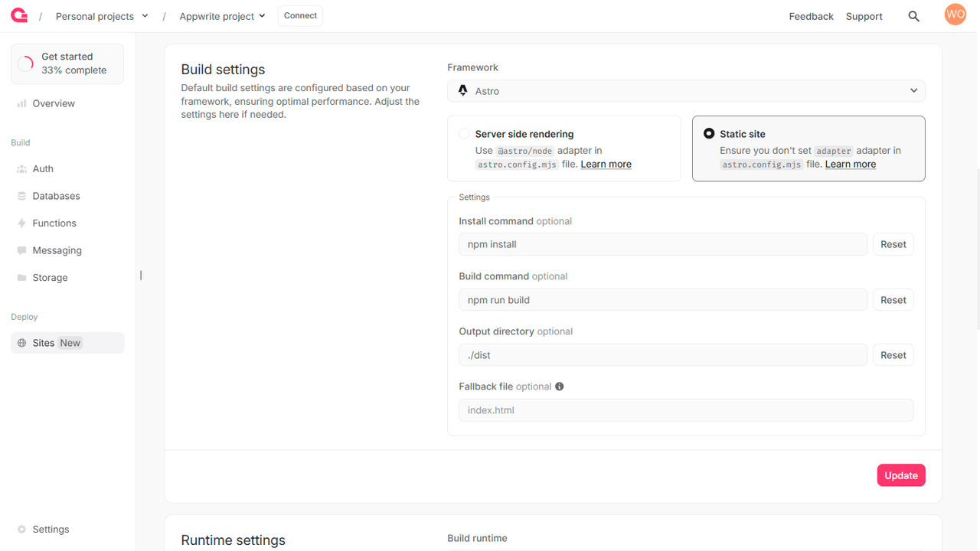Click the pink Update button
The height and width of the screenshot is (551, 980).
coord(900,475)
